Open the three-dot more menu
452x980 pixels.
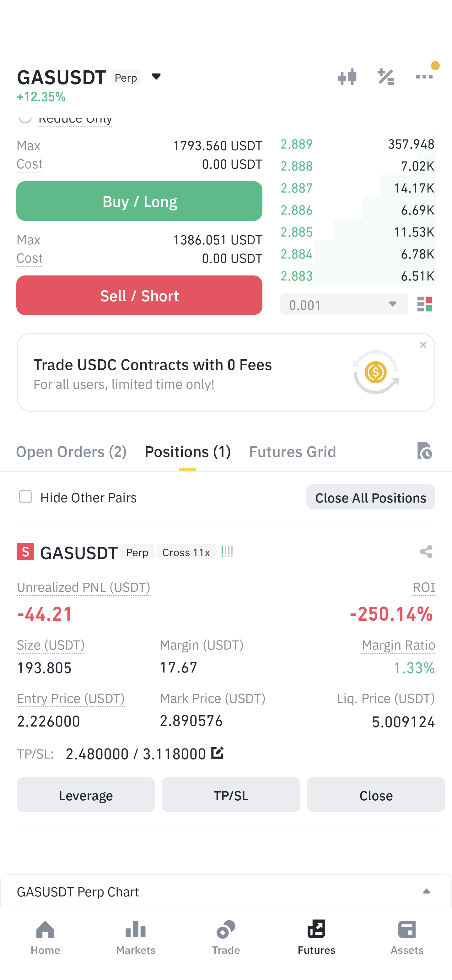click(x=424, y=77)
